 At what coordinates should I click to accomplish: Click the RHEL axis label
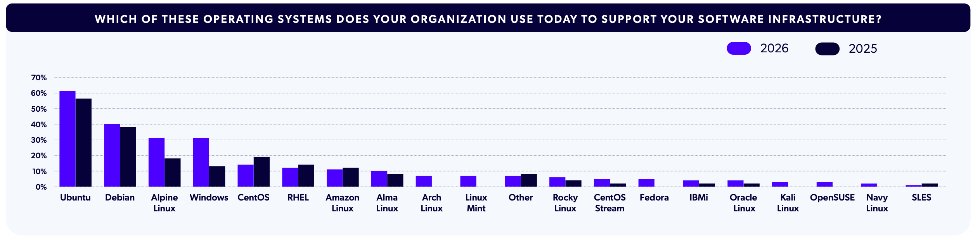(x=298, y=197)
